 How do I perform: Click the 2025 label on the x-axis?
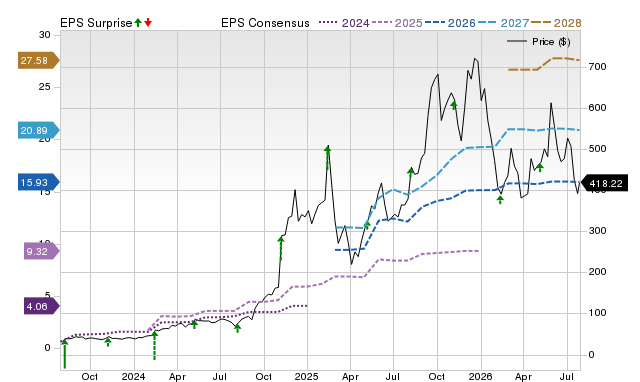coord(307,376)
